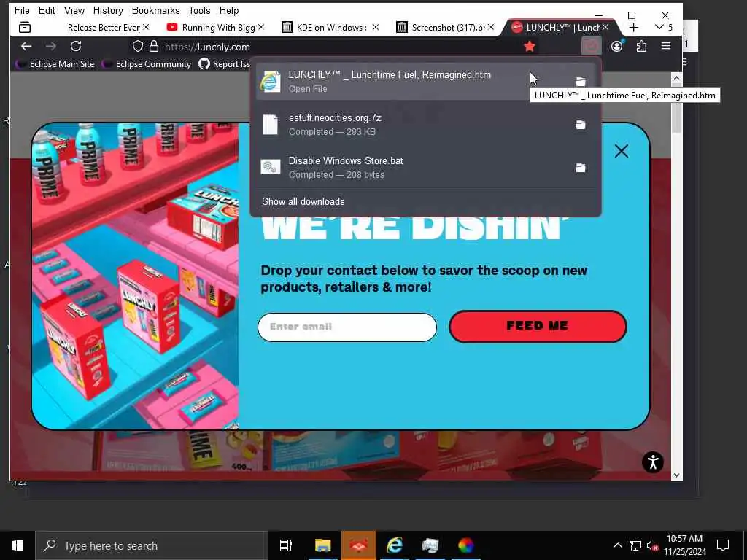Open Eclipse Community bookmark
The height and width of the screenshot is (560, 747).
point(147,64)
